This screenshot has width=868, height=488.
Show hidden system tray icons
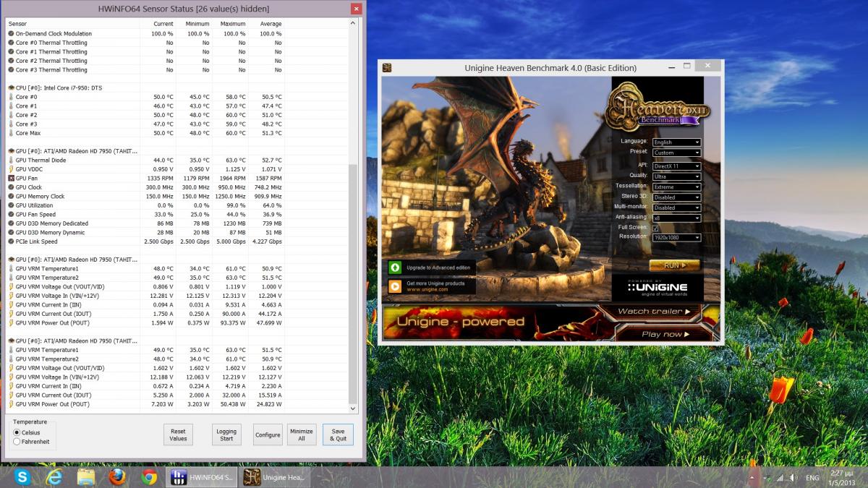coord(754,478)
